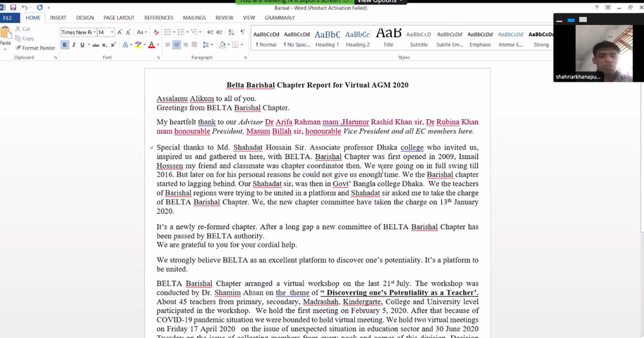Image resolution: width=644 pixels, height=338 pixels.
Task: Save the document using the quick-access Save icon
Action: tap(13, 7)
